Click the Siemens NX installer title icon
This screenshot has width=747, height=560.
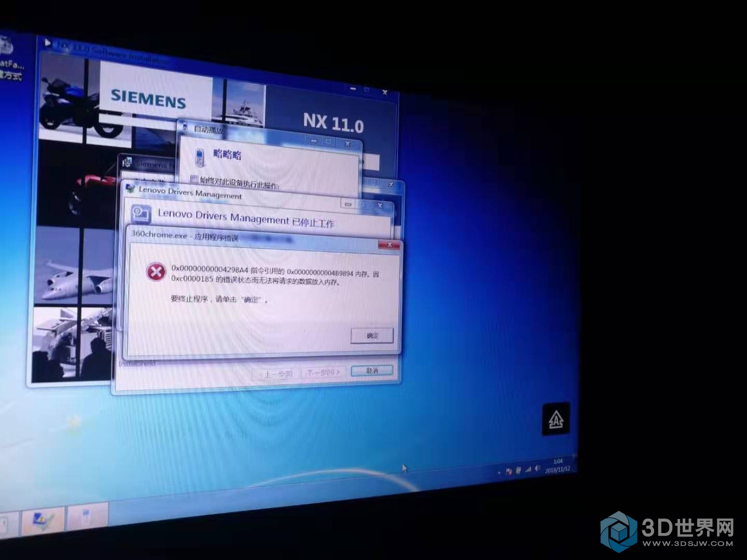[127, 162]
